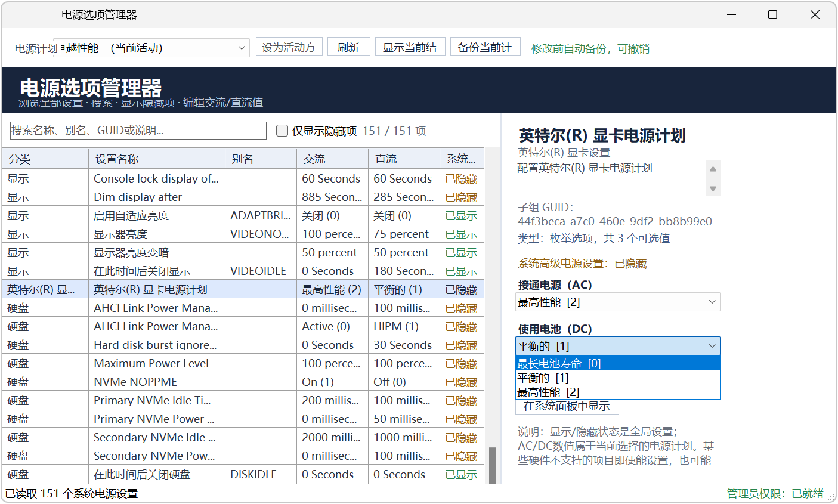Click the 设为活动方 button

point(289,47)
